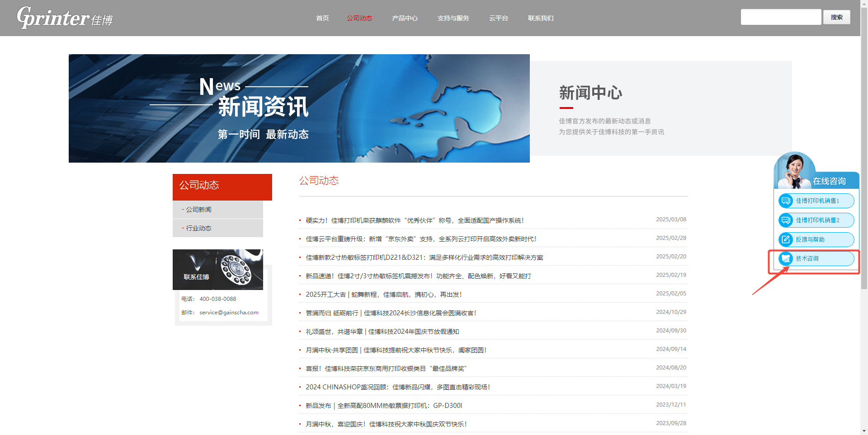Click the red 公司动态 sidebar header

(222, 187)
